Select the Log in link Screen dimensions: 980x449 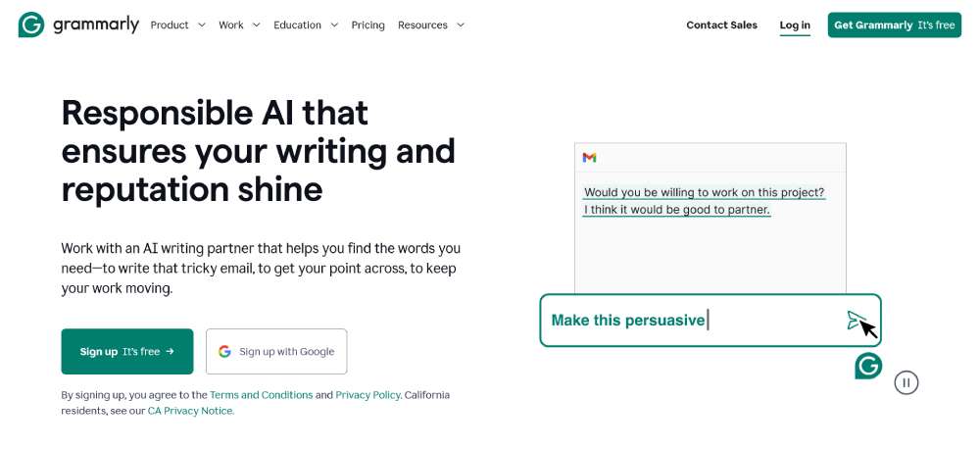click(x=795, y=25)
